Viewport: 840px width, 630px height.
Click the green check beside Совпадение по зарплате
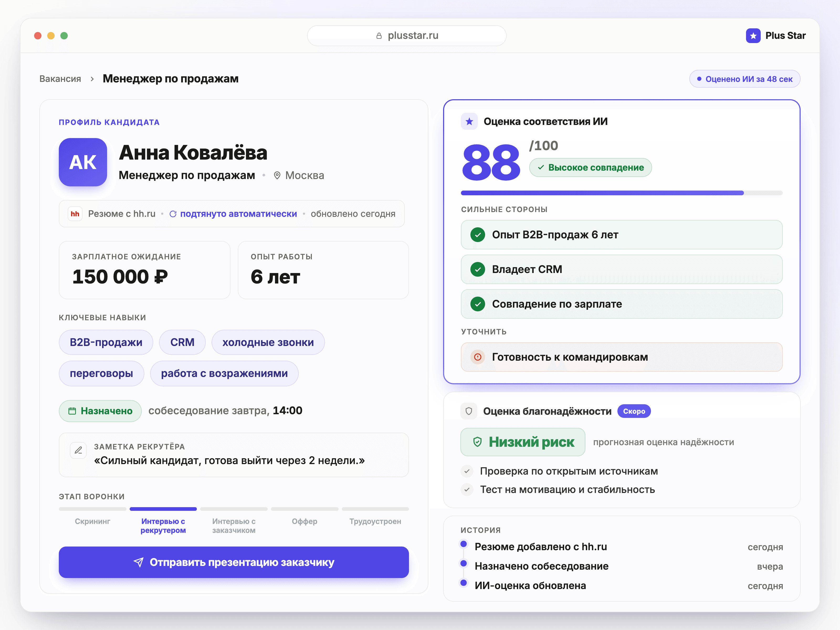tap(478, 304)
